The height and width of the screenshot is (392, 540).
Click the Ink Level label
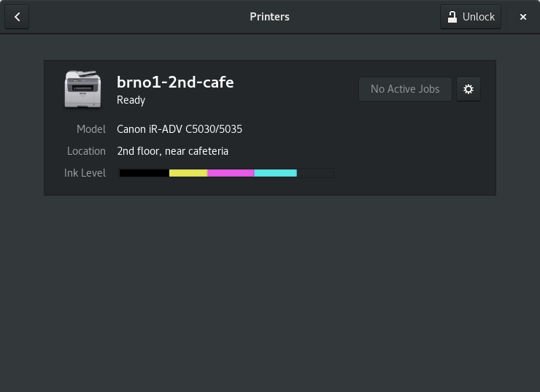point(85,173)
